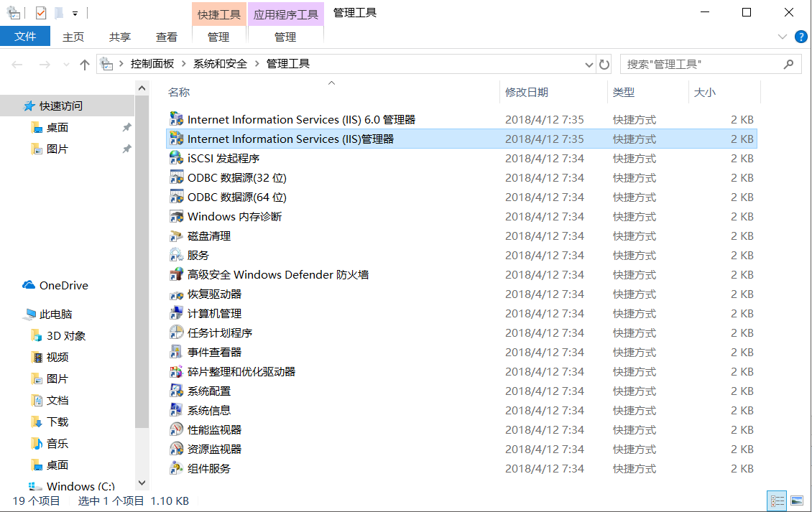
Task: Click the 恢复驱动器 icon
Action: (x=177, y=294)
